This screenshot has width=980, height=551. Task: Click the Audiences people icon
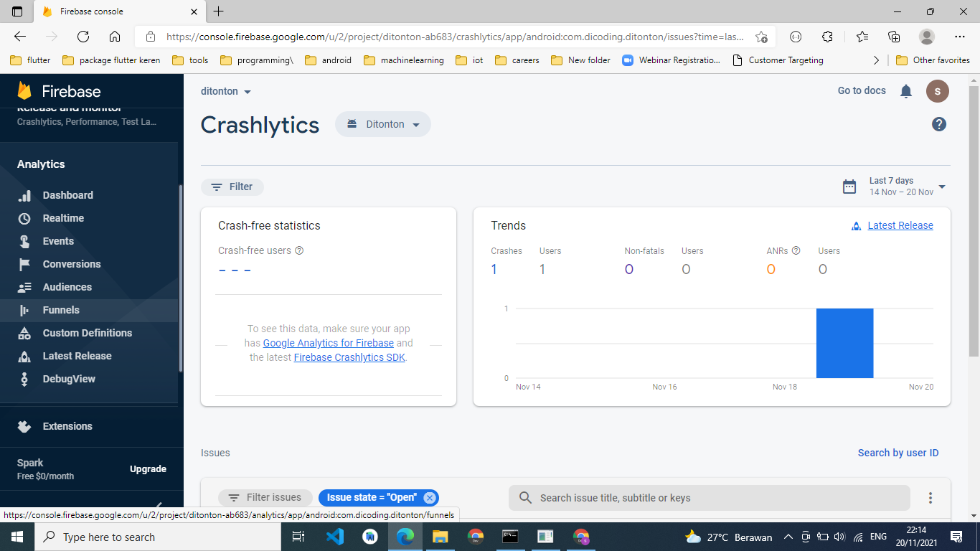click(x=24, y=287)
